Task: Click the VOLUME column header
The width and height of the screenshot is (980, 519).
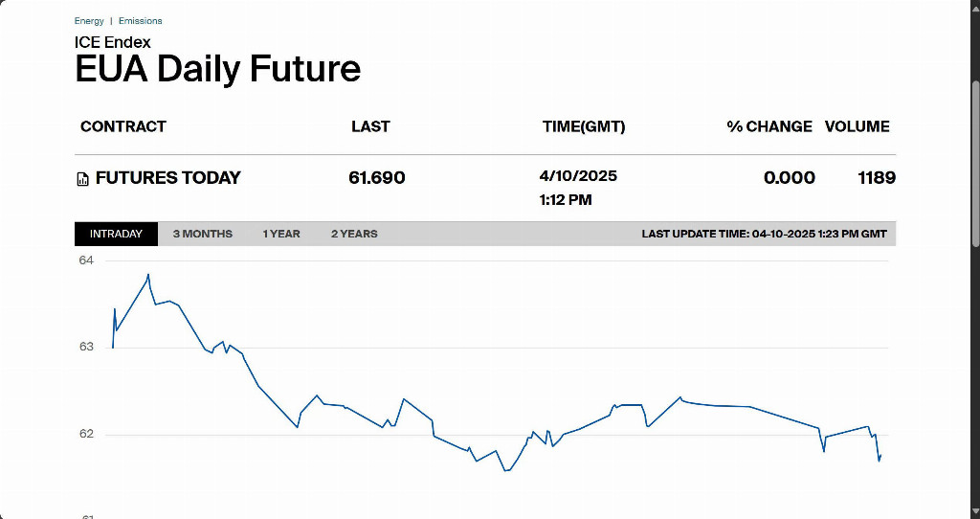Action: [x=857, y=126]
